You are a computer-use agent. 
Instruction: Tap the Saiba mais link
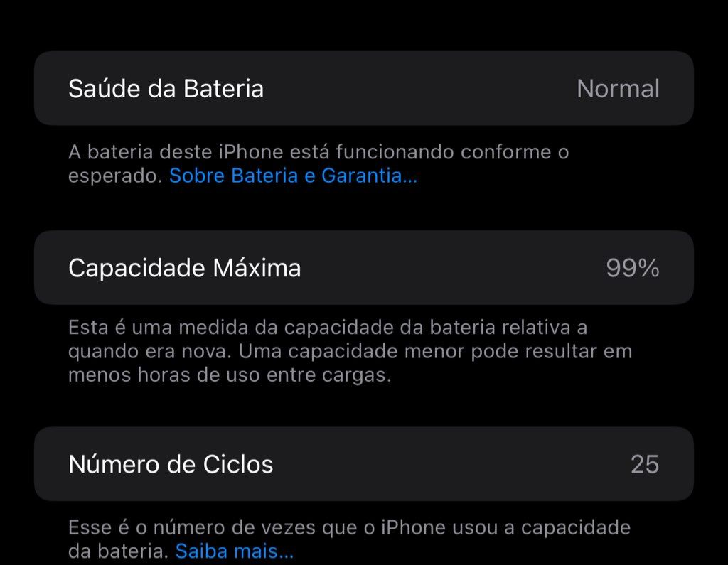coord(235,551)
